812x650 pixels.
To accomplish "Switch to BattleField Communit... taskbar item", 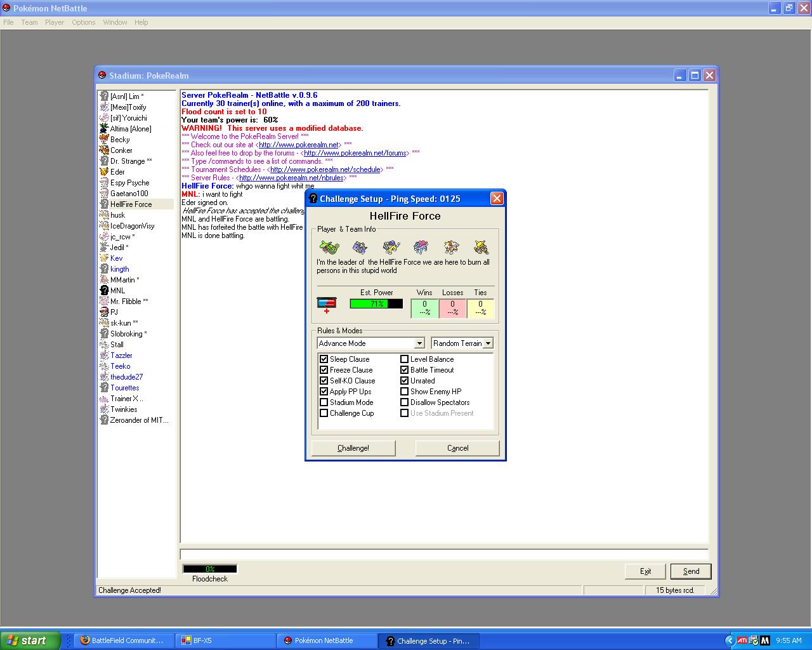I will [x=124, y=640].
